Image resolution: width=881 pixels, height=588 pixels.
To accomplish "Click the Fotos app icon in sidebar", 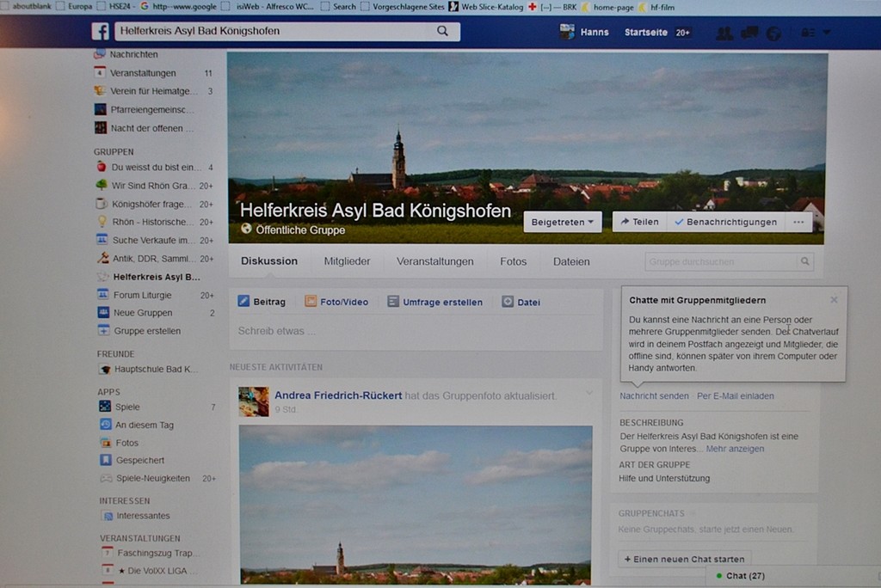I will pos(106,443).
